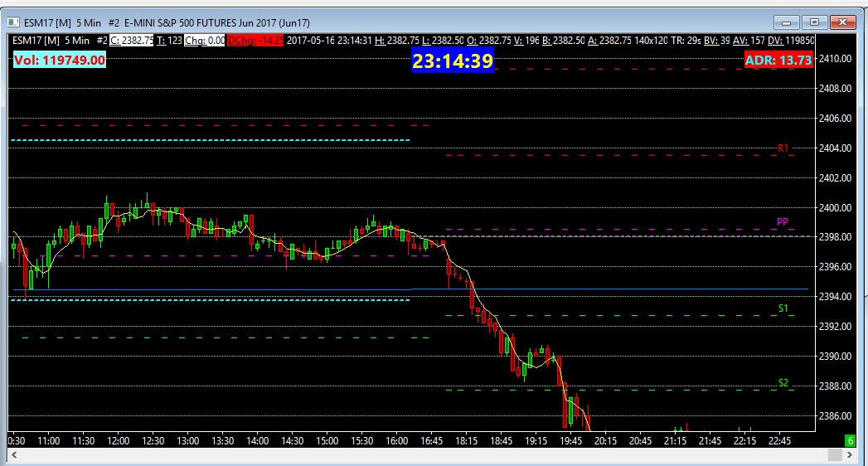868x466 pixels.
Task: Click the blue horizontal line near 2394.50
Action: [x=410, y=289]
